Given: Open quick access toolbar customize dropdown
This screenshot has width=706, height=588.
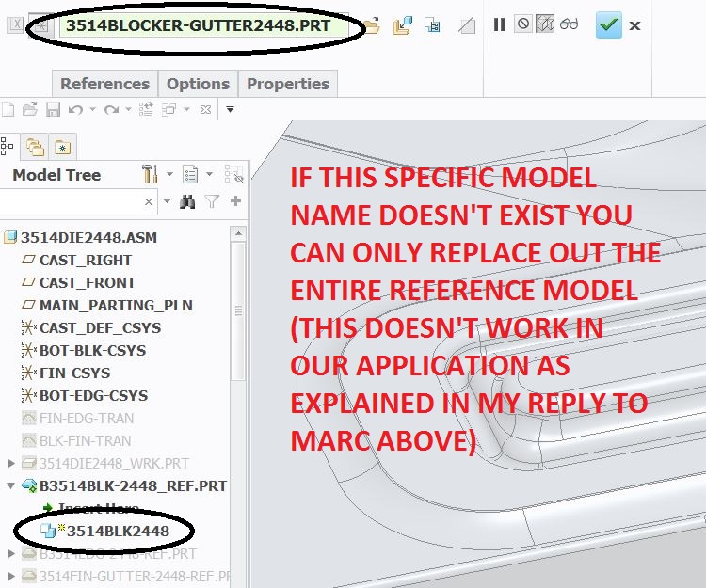Looking at the screenshot, I should pos(230,109).
